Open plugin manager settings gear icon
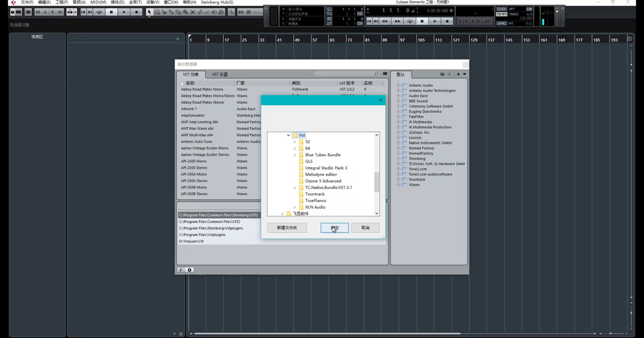The height and width of the screenshot is (338, 644). [x=190, y=270]
